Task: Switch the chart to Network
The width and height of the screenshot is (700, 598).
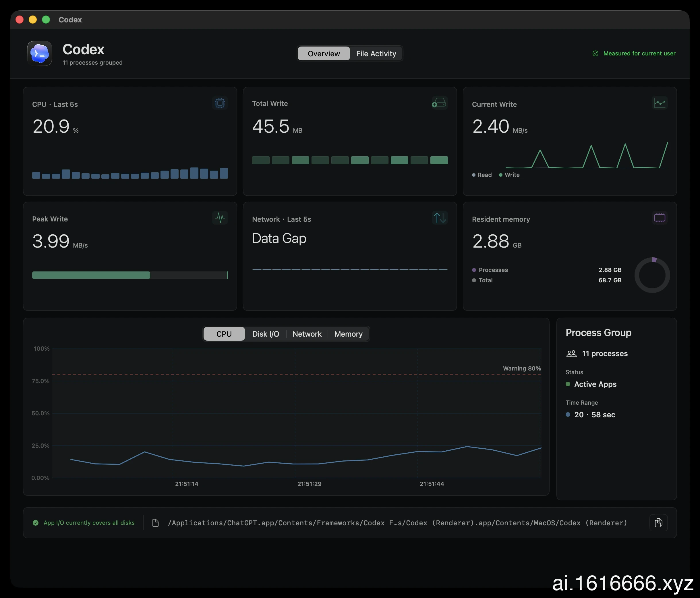Action: tap(307, 334)
